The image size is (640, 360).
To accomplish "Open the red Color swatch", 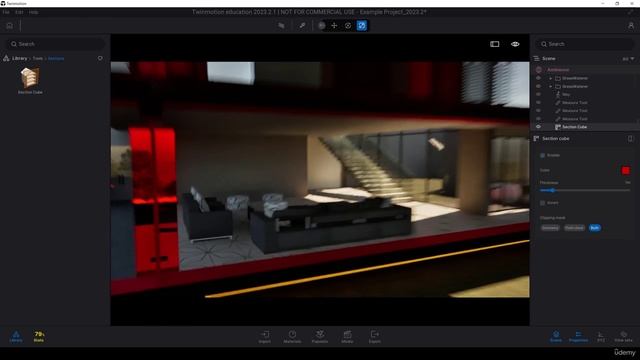I will pyautogui.click(x=625, y=171).
